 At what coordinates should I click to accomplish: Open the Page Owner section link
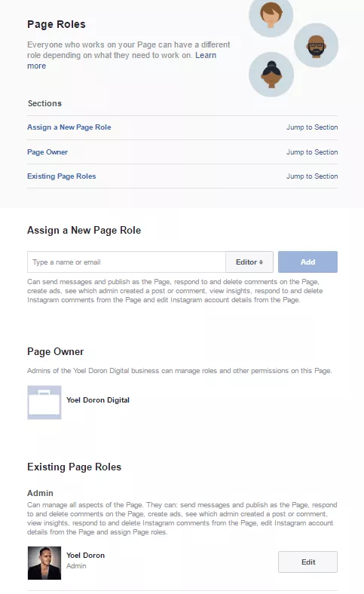click(47, 152)
